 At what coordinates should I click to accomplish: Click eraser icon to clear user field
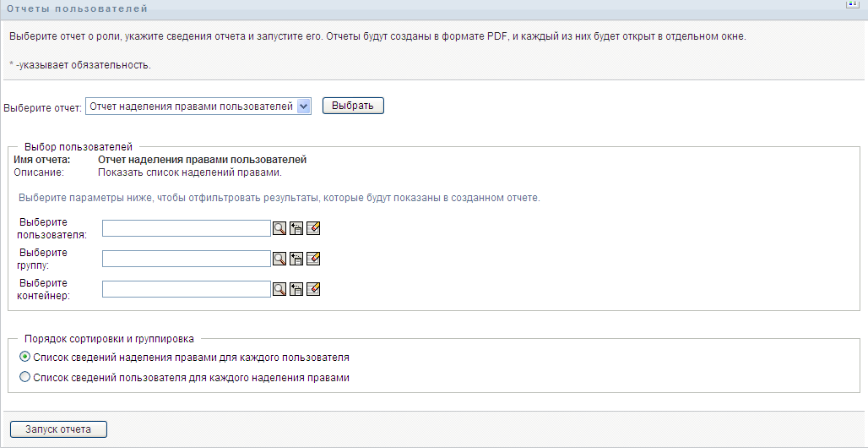point(313,228)
